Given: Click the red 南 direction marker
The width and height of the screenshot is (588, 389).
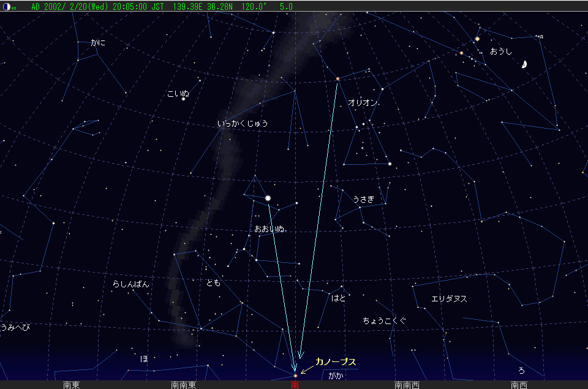Looking at the screenshot, I should 295,385.
